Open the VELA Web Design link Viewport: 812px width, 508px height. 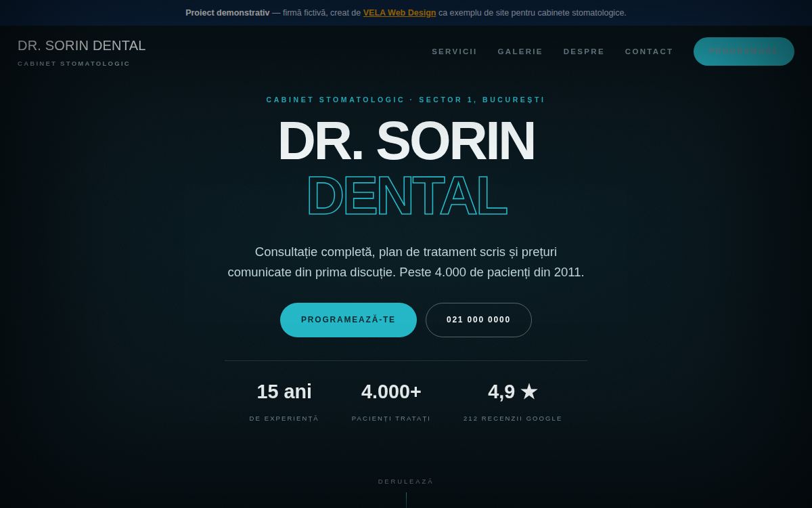(x=399, y=13)
